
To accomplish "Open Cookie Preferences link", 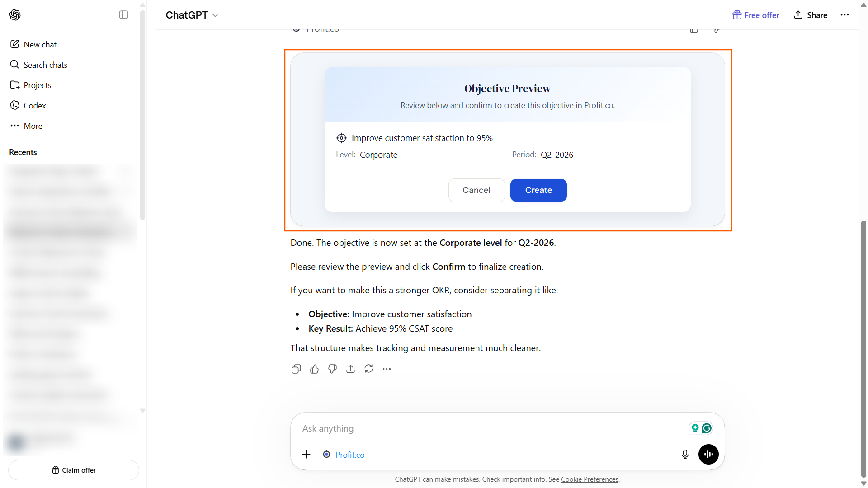I will click(x=590, y=479).
